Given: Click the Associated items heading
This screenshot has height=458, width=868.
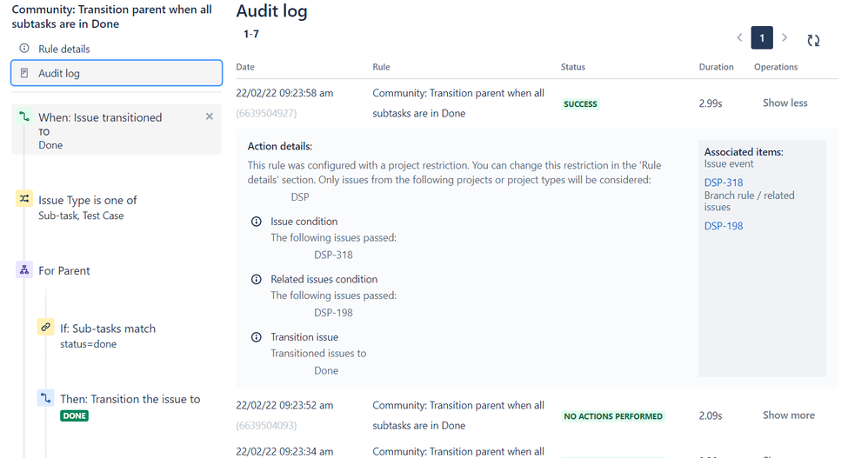Looking at the screenshot, I should (x=744, y=151).
